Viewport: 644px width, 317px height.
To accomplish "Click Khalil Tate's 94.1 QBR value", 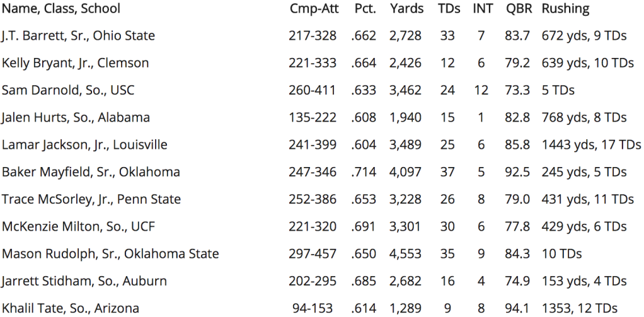I will pyautogui.click(x=517, y=308).
